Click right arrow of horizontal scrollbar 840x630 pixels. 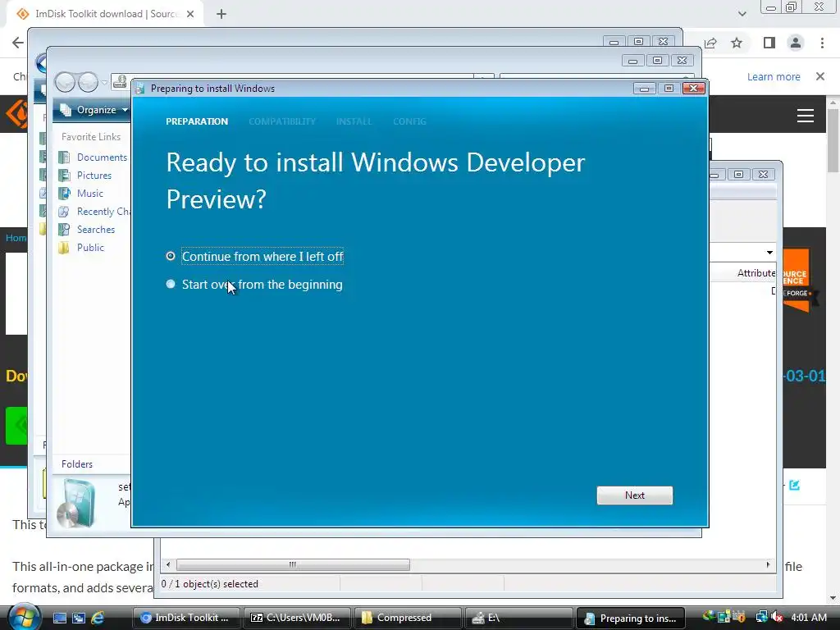coord(768,564)
